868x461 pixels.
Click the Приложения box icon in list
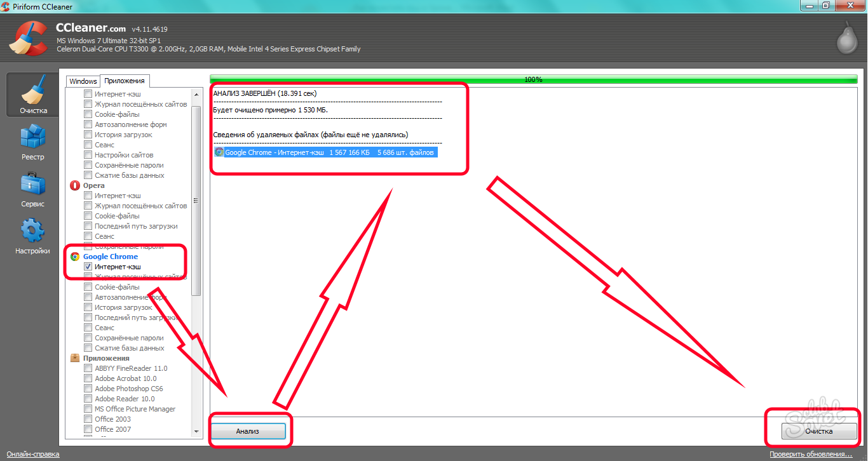click(75, 358)
